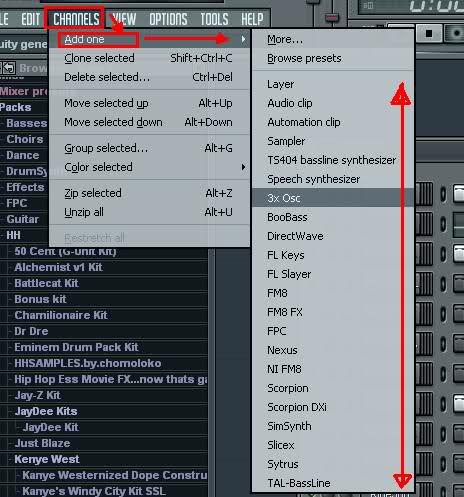The height and width of the screenshot is (497, 464).
Task: Click the red-marked fader handle above the menu
Action: 331,17
